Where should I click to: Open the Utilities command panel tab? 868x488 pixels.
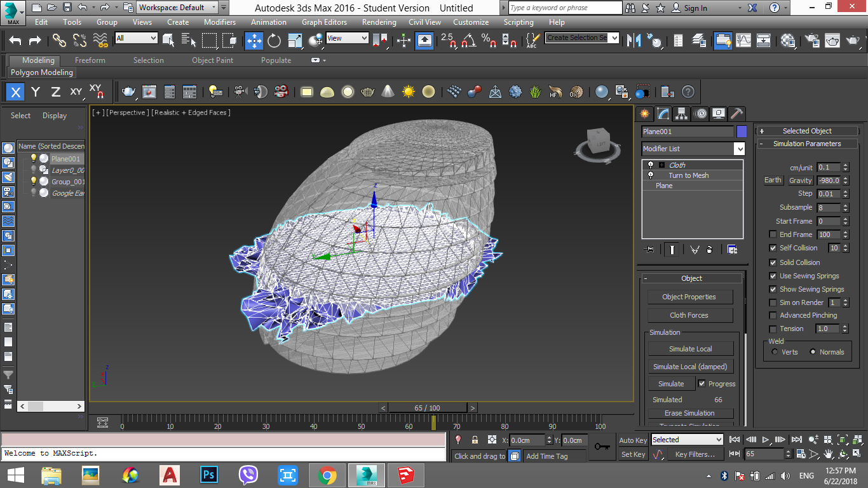coord(736,114)
